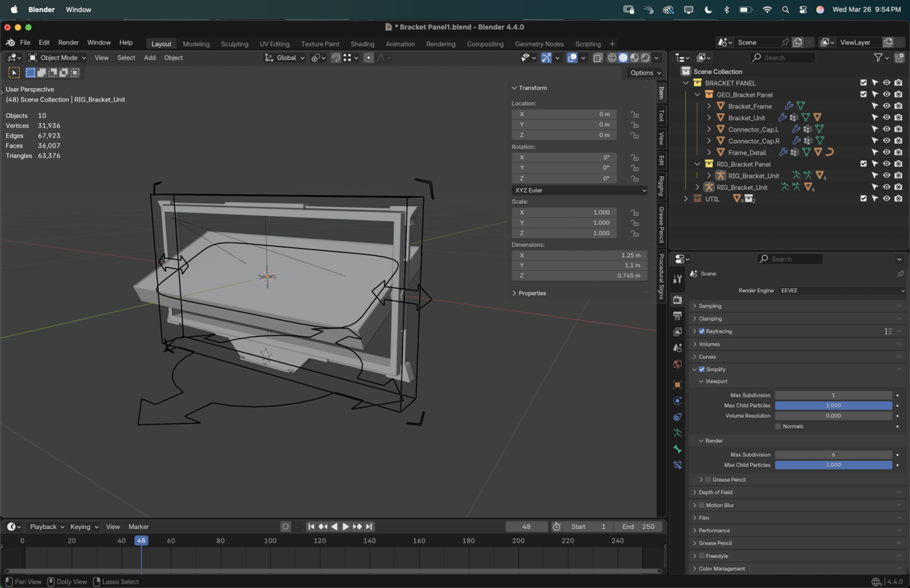Expand the Color Management panel
This screenshot has width=910, height=588.
click(720, 569)
